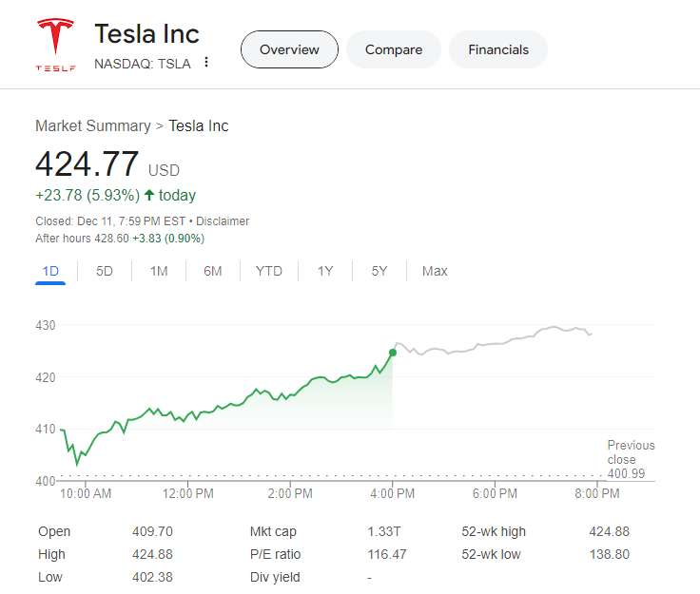Click the Tesla logo icon
The height and width of the screenshot is (594, 700).
click(x=54, y=45)
